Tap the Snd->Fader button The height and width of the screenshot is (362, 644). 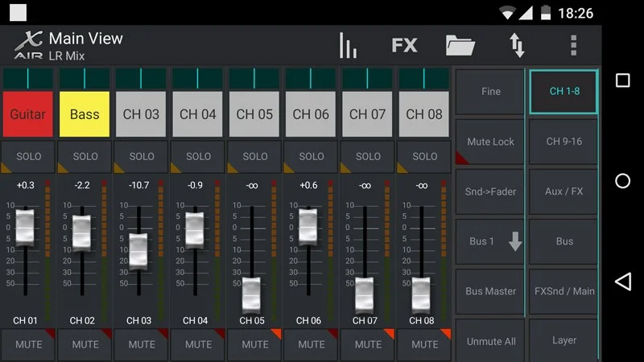tap(490, 191)
